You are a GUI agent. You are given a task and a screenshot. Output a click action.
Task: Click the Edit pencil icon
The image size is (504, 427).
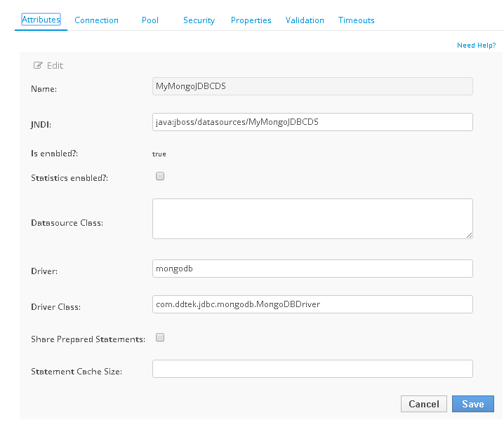[39, 65]
